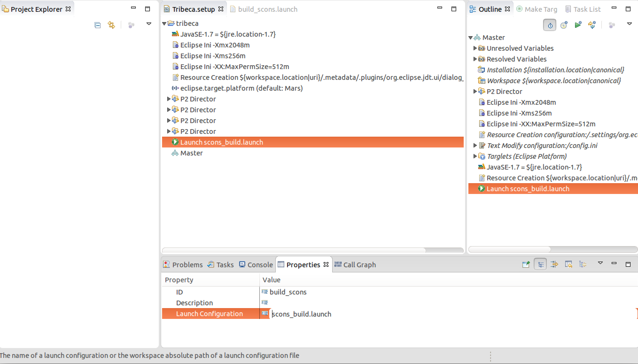
Task: Select Eclipse Ini -Xmx2048m in editor tree
Action: click(215, 45)
